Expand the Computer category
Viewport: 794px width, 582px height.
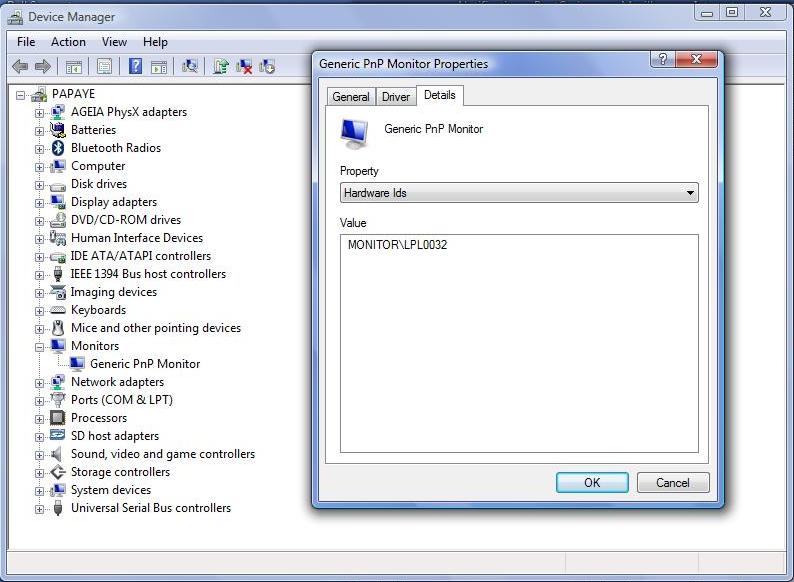point(39,167)
